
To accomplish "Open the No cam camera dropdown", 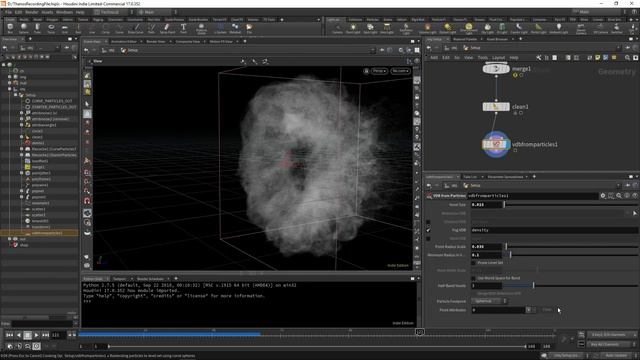I will [400, 71].
